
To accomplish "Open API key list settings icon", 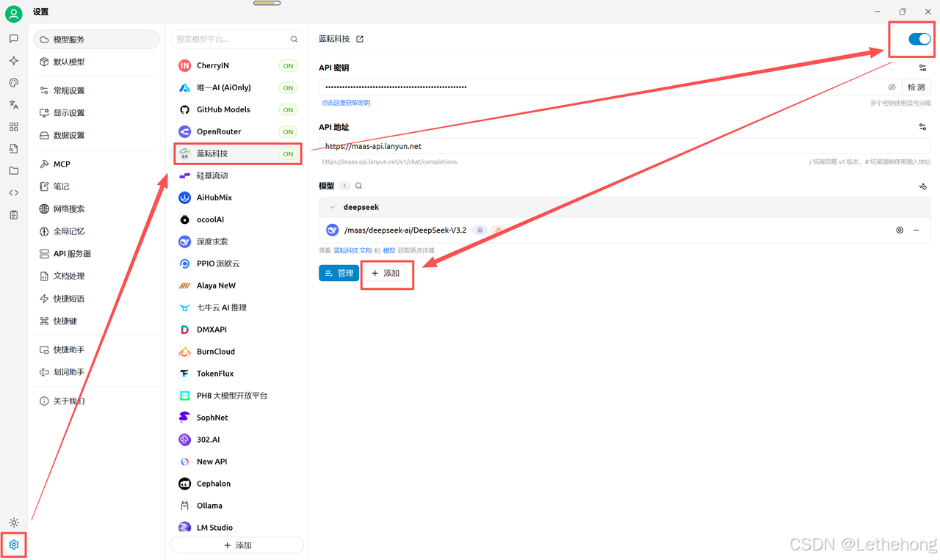I will 923,68.
